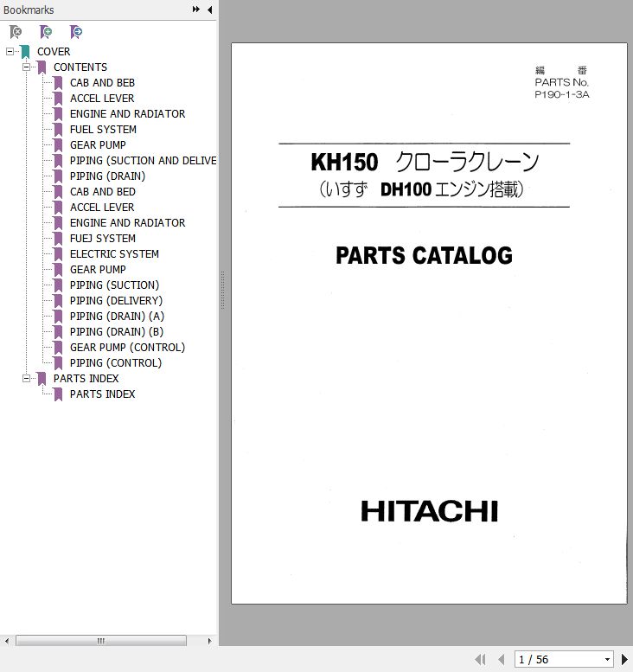Open the FUEJ SYSTEM bookmark
Viewport: 633px width, 672px height.
tap(103, 239)
